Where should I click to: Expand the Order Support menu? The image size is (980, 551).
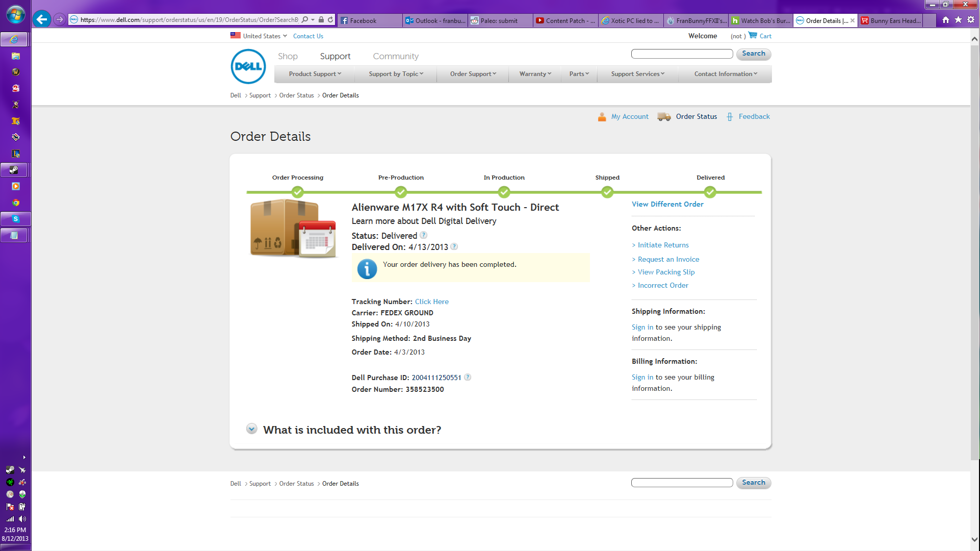(x=473, y=74)
